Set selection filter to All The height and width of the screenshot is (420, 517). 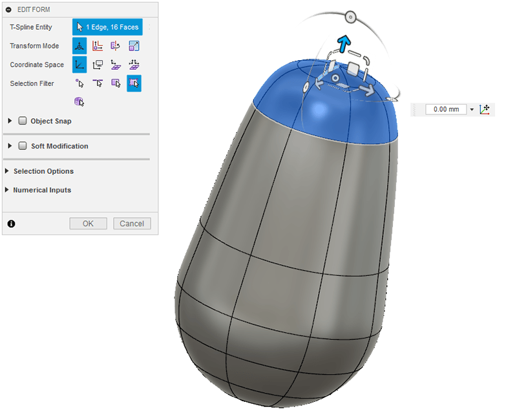click(x=134, y=83)
